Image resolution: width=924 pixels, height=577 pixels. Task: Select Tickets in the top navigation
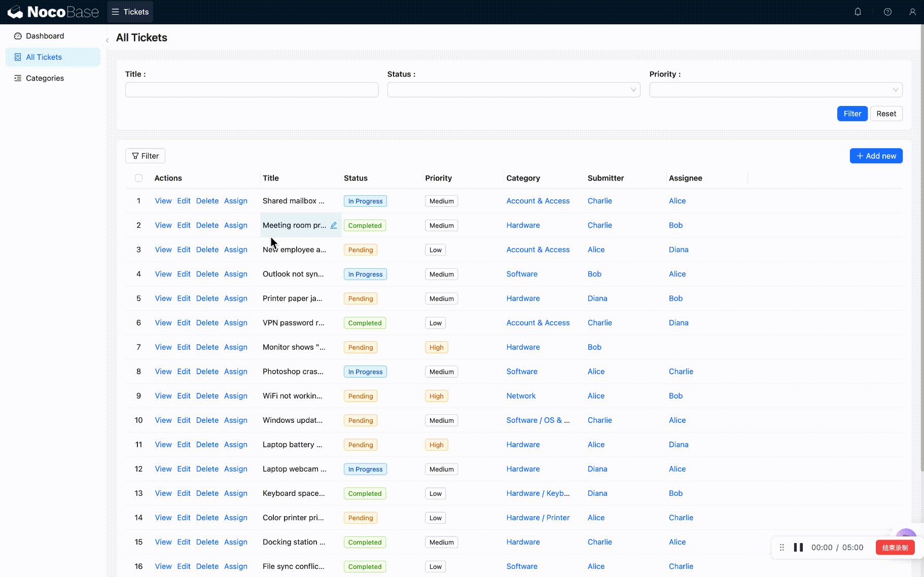click(135, 11)
